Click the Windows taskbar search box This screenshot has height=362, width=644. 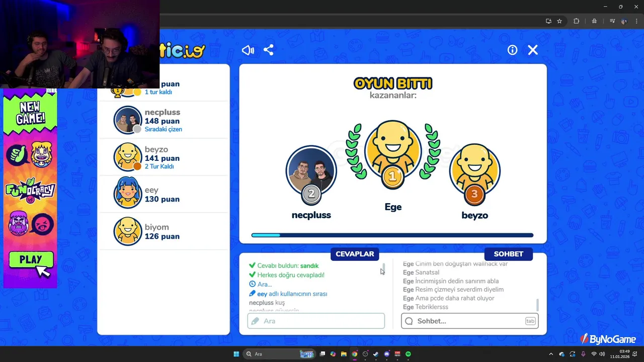coord(278,354)
